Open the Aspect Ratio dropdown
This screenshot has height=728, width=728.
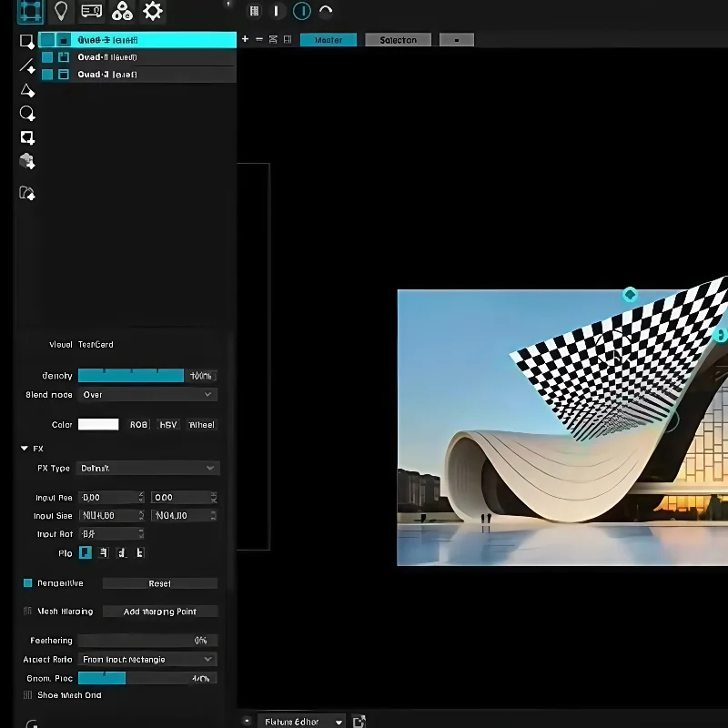(x=147, y=659)
